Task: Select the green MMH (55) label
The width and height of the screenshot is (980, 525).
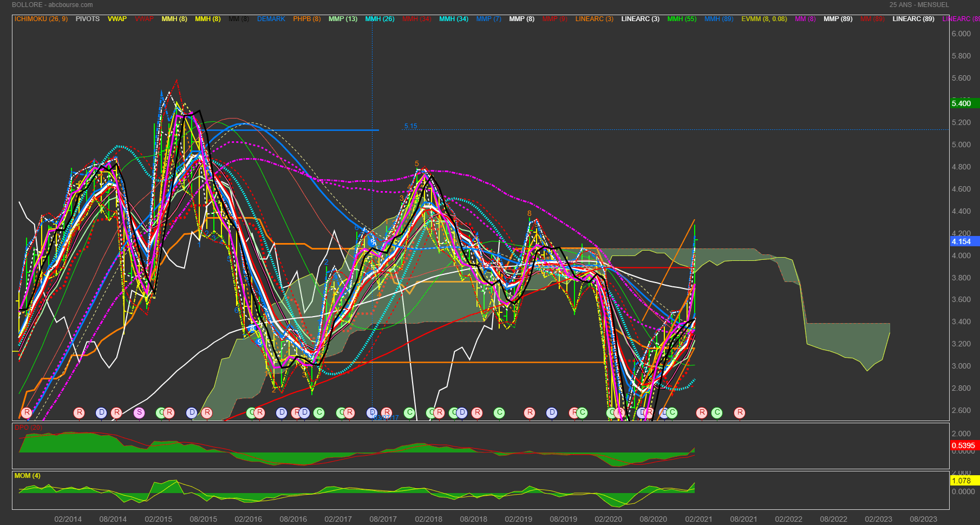Action: pos(682,19)
